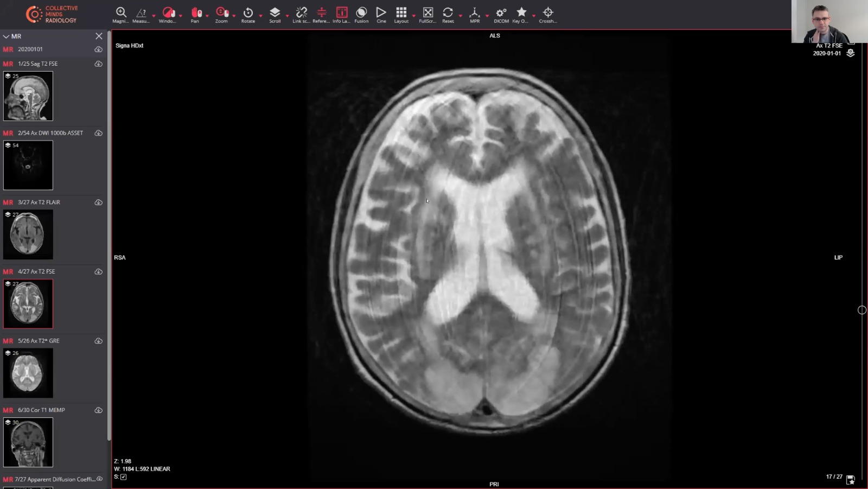Click Reset to restore image view
The image size is (868, 489).
[448, 13]
